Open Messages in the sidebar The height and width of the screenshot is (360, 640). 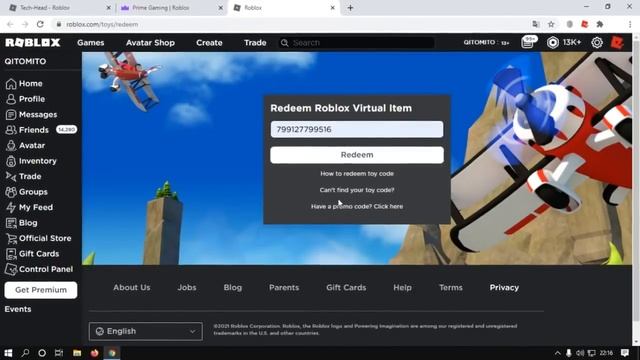(x=31, y=114)
